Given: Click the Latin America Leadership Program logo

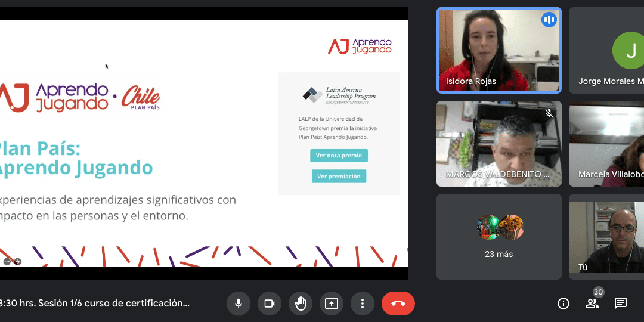Looking at the screenshot, I should tap(339, 95).
